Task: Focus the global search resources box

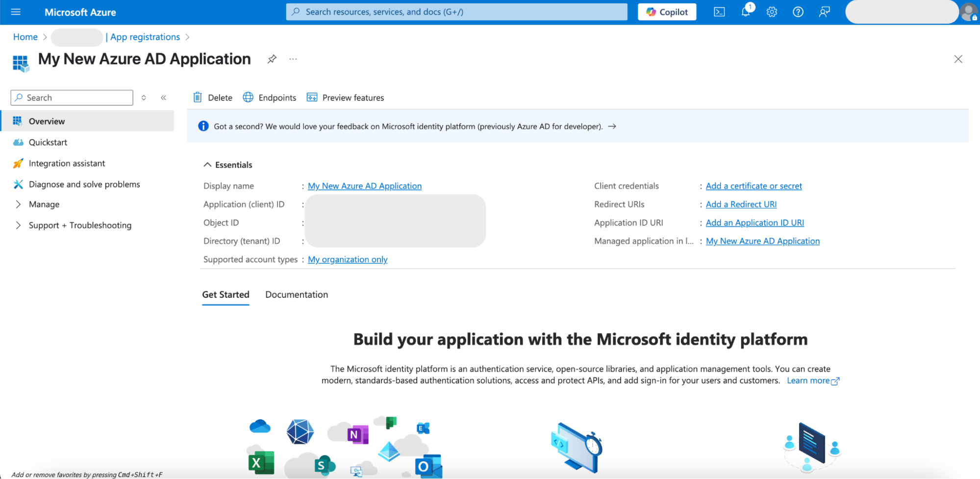Action: [456, 12]
